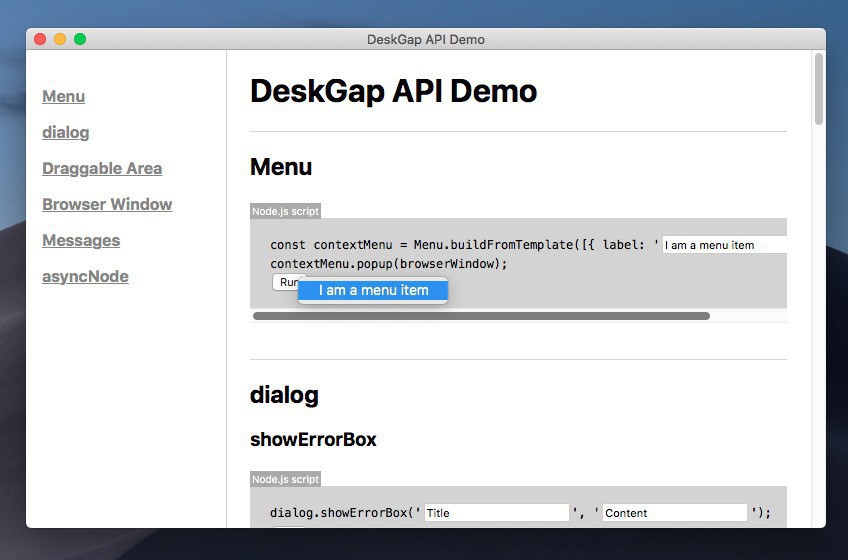The height and width of the screenshot is (560, 848).
Task: Click the page's vertical scrollbar thumb
Action: tap(819, 90)
